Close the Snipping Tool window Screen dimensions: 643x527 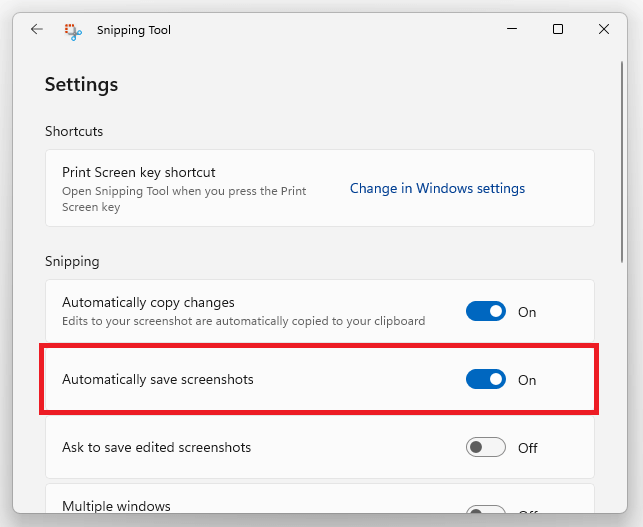coord(604,29)
